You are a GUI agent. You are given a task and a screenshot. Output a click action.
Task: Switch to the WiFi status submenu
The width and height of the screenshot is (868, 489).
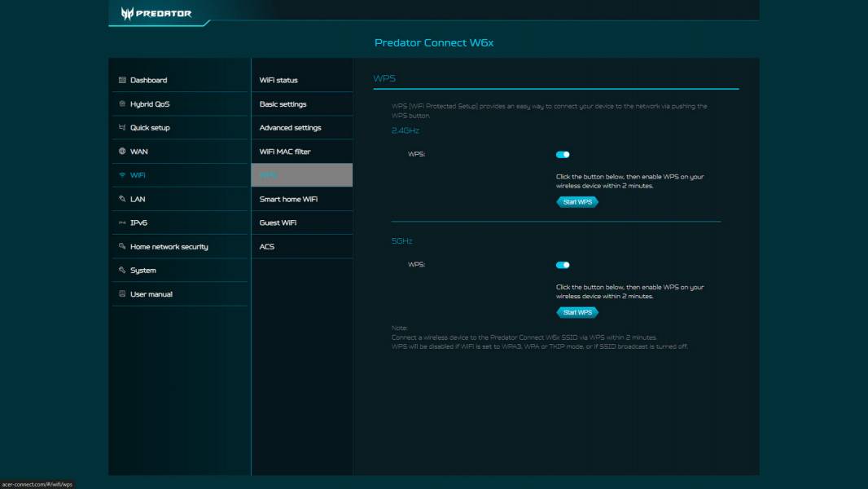[x=279, y=79]
